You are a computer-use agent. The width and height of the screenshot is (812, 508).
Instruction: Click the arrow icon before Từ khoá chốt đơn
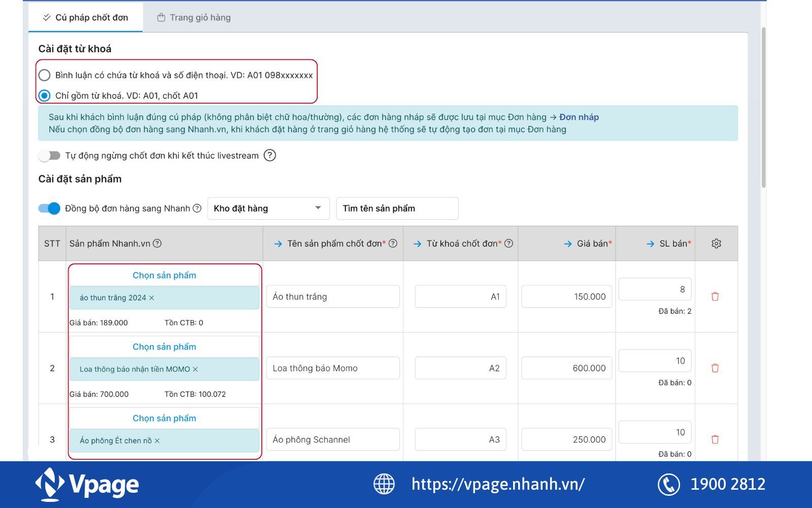(x=417, y=244)
